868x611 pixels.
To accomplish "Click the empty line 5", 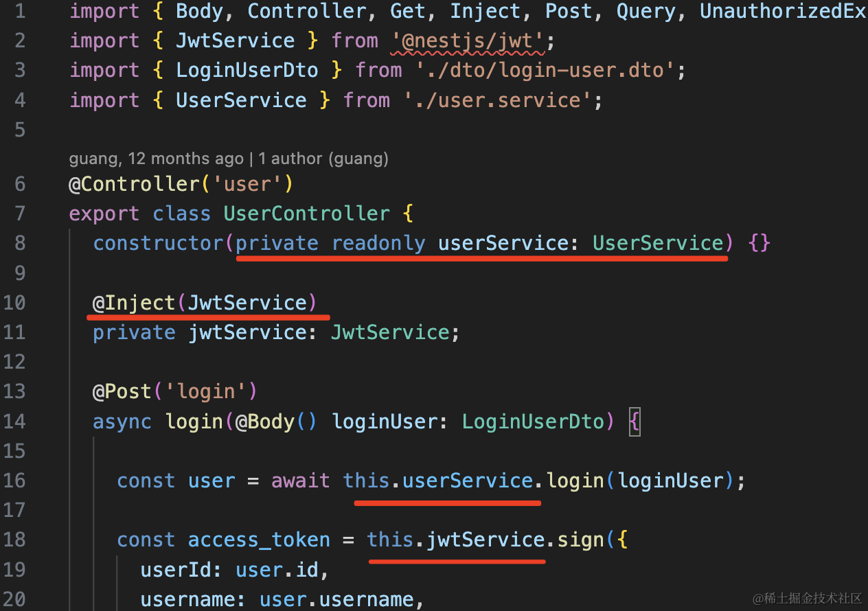I will coord(275,130).
